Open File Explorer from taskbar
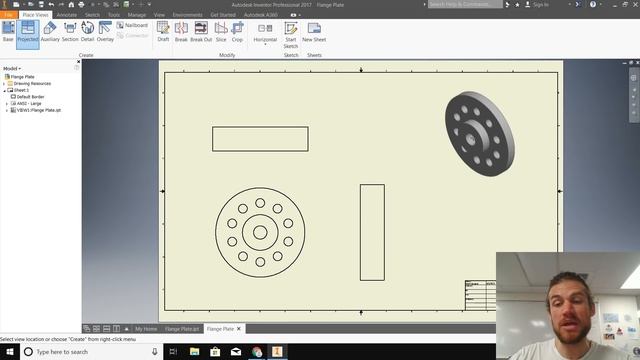This screenshot has width=640, height=360. point(195,351)
